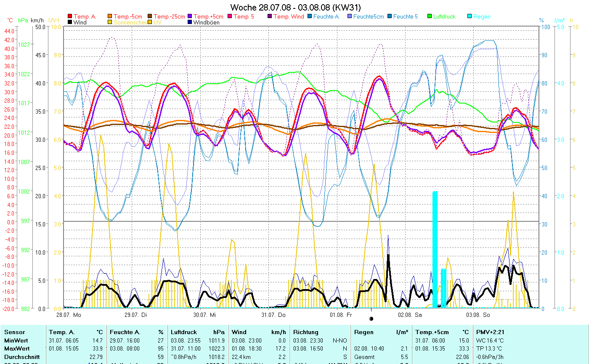Click the chart title Woche 28.07.08 - 03.08.08
Image resolution: width=589 pixels, height=364 pixels.
295,8
